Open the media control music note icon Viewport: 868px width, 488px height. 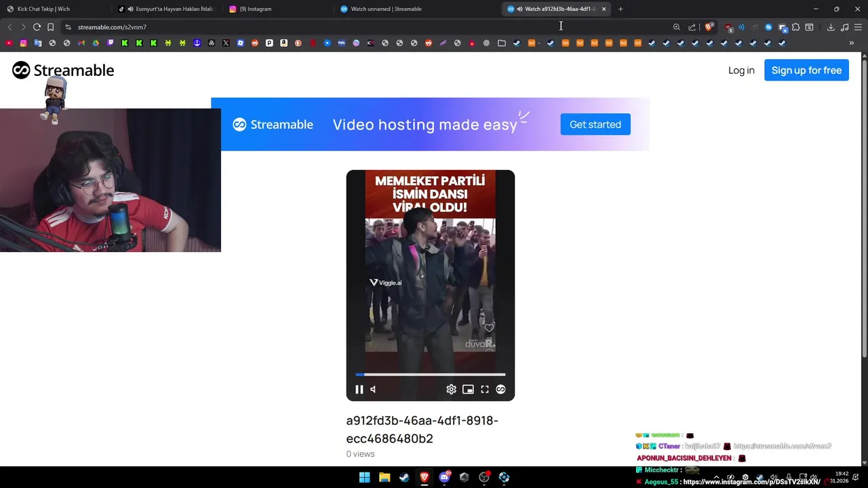coord(844,27)
